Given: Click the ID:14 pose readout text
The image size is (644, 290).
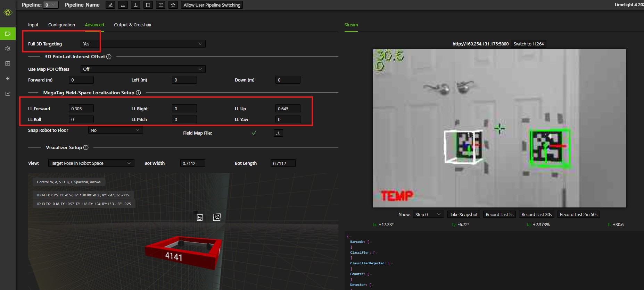Looking at the screenshot, I should pos(83,195).
